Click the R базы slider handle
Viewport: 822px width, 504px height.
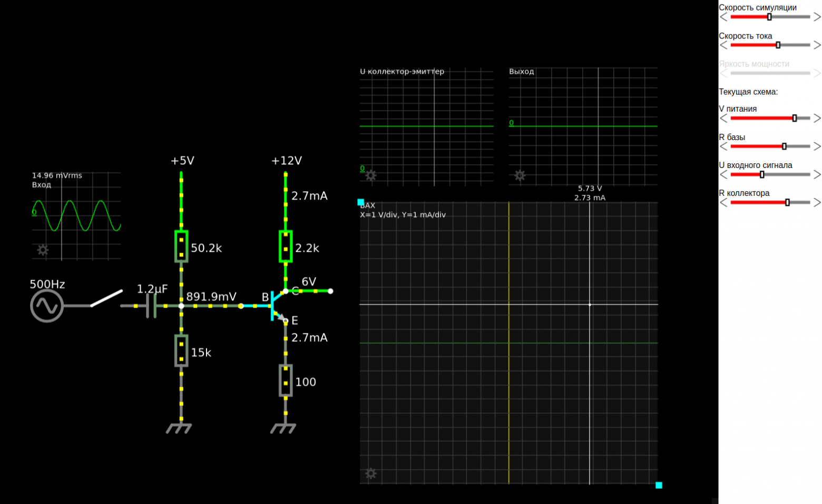pyautogui.click(x=784, y=146)
